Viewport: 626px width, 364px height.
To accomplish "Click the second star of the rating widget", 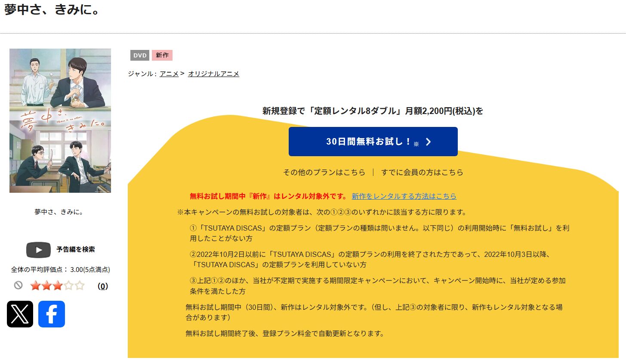I will (x=46, y=286).
